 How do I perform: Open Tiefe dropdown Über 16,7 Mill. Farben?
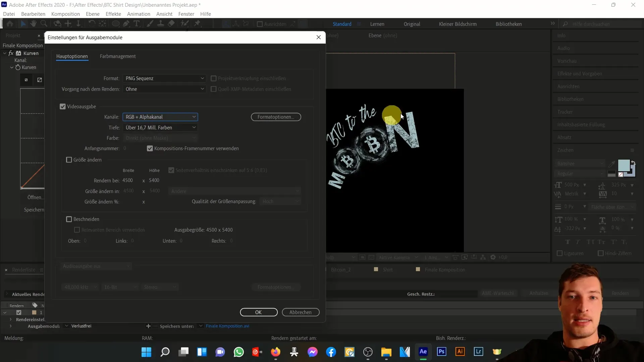[159, 127]
